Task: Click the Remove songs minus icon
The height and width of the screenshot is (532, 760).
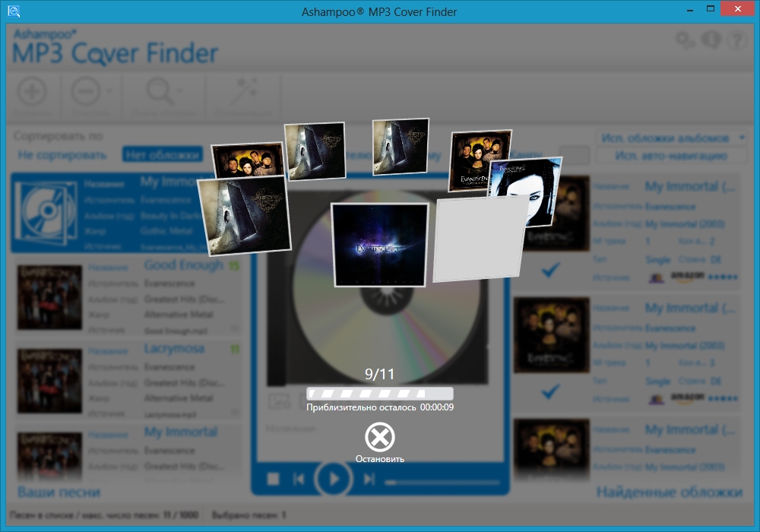Action: click(x=86, y=91)
